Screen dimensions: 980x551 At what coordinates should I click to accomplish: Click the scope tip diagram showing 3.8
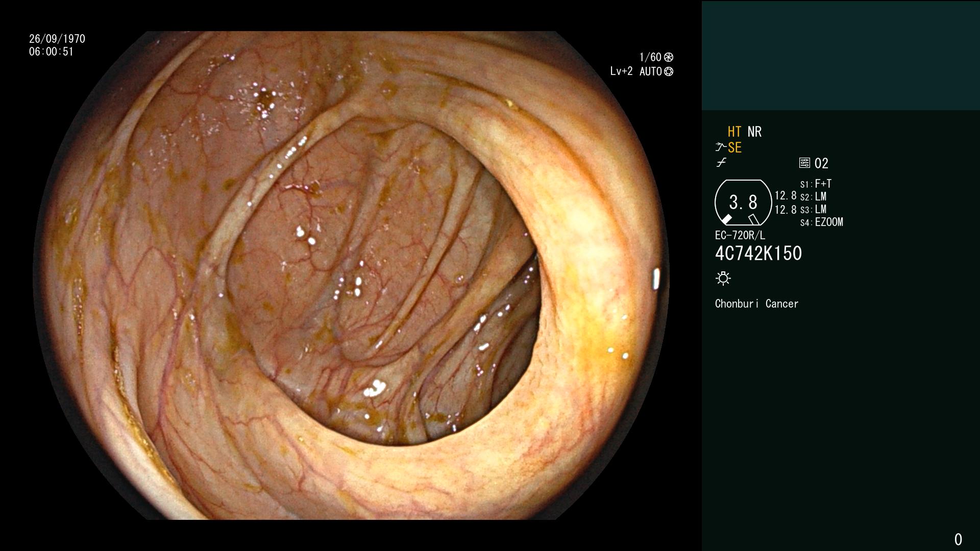pyautogui.click(x=743, y=203)
